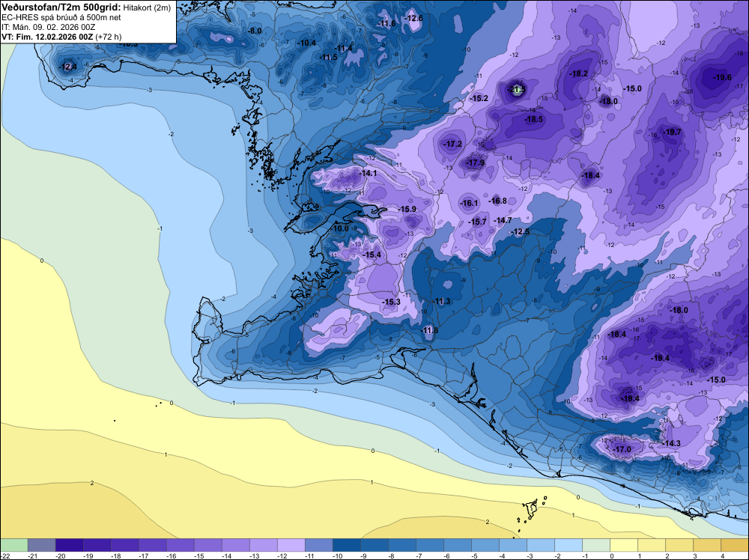Click the -17.9 temperature label

476,162
